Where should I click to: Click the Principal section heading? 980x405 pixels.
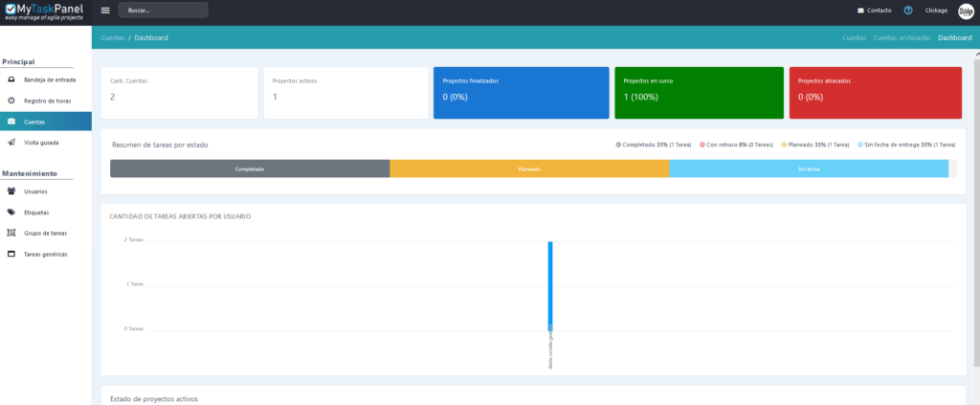[18, 61]
